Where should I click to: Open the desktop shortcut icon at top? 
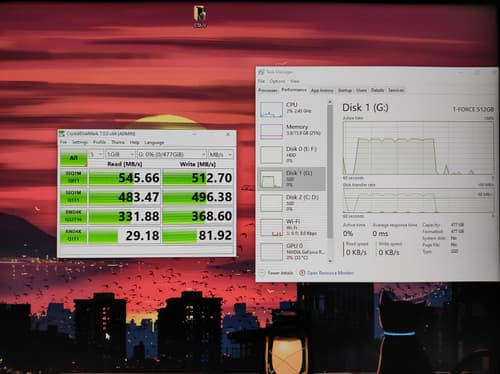[200, 14]
